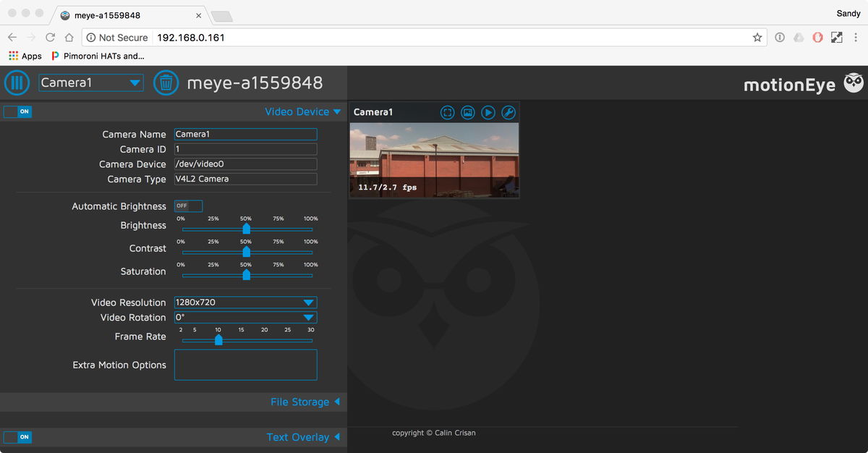Screen dimensions: 868x453
Task: Open the settings panel menu icon
Action: [x=17, y=82]
